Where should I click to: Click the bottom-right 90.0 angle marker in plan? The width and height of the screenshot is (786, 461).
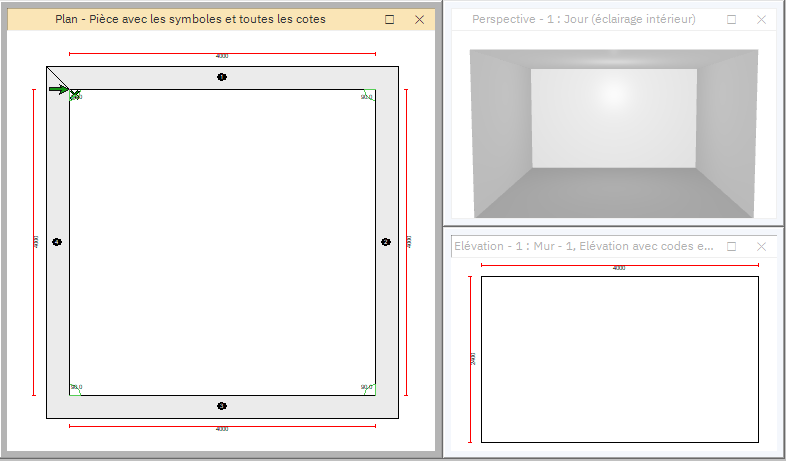coord(366,387)
